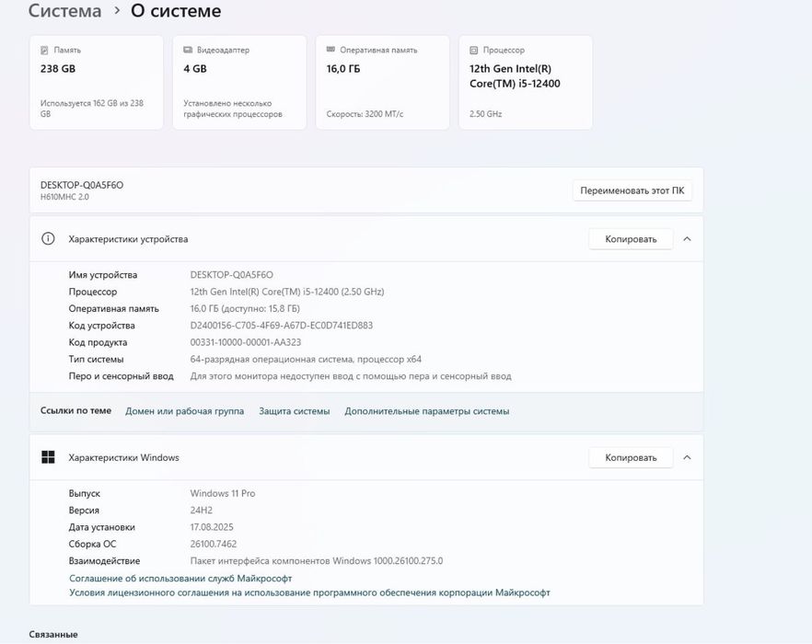Open Дополнительные параметры системы link
The image size is (812, 644).
pyautogui.click(x=426, y=411)
